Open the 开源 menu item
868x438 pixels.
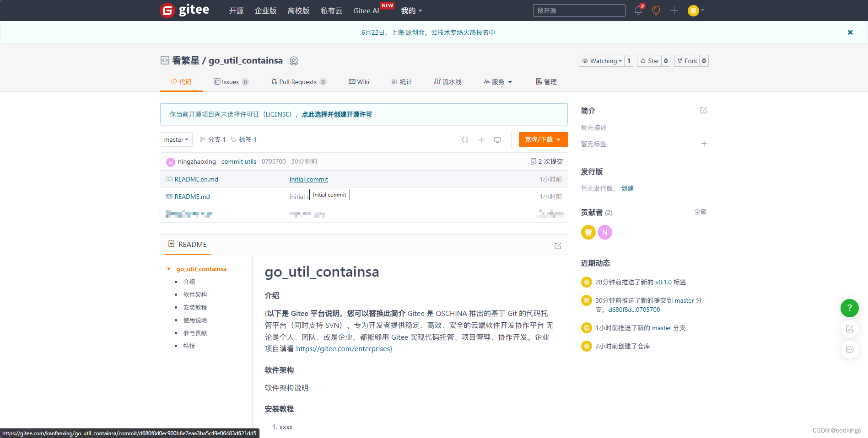[237, 11]
